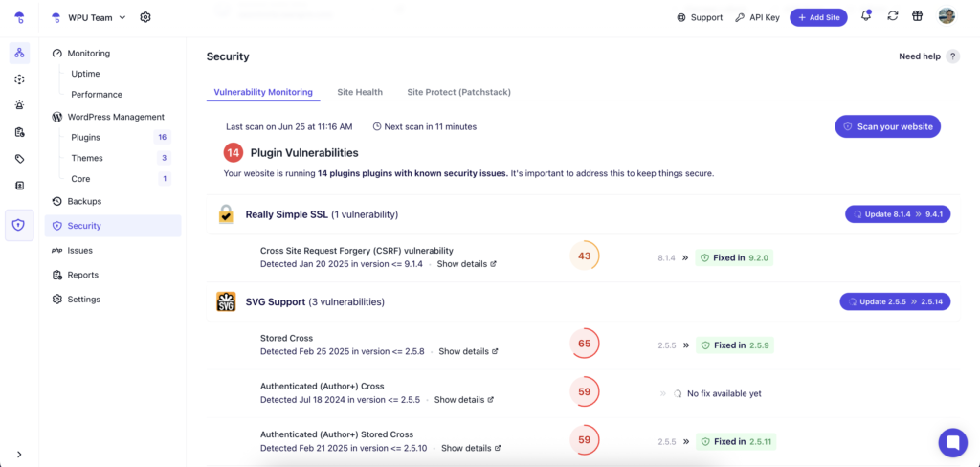Click the SVG Support plugin icon

click(226, 302)
